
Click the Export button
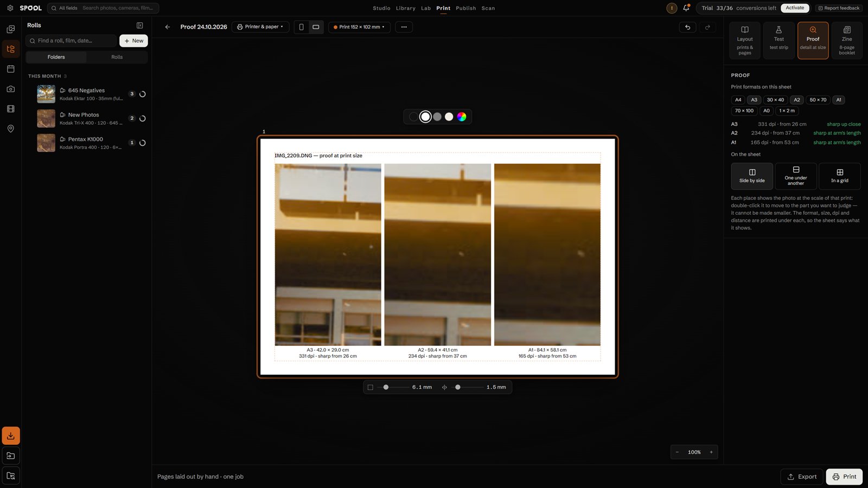pyautogui.click(x=802, y=477)
